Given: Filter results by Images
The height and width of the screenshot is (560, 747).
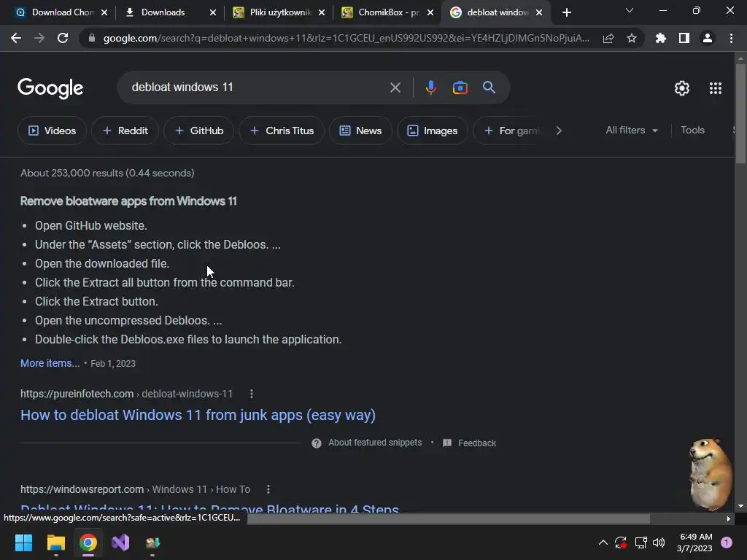Looking at the screenshot, I should [x=432, y=131].
